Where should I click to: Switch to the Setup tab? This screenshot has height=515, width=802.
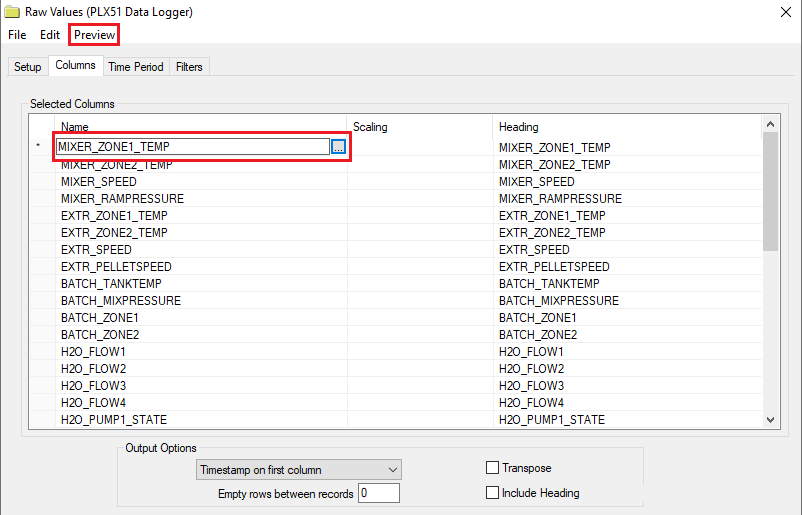click(28, 67)
